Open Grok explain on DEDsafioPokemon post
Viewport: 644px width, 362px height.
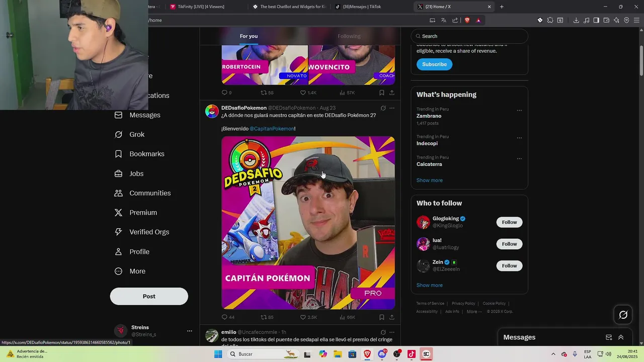tap(383, 108)
